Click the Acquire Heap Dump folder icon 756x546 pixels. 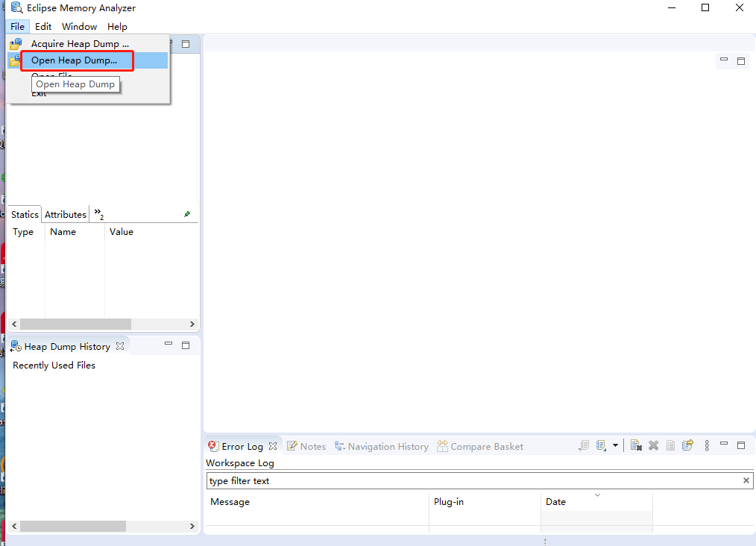16,44
